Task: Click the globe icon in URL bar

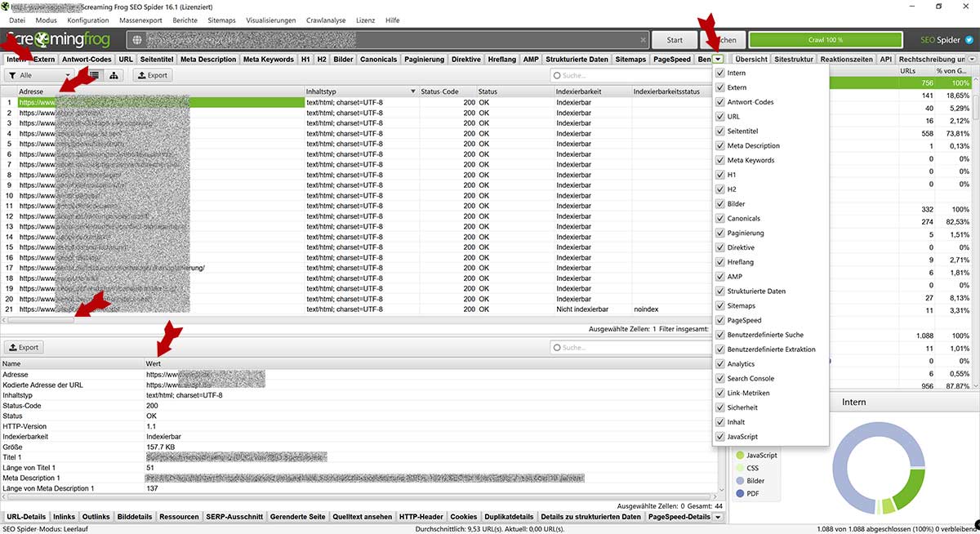Action: 137,39
